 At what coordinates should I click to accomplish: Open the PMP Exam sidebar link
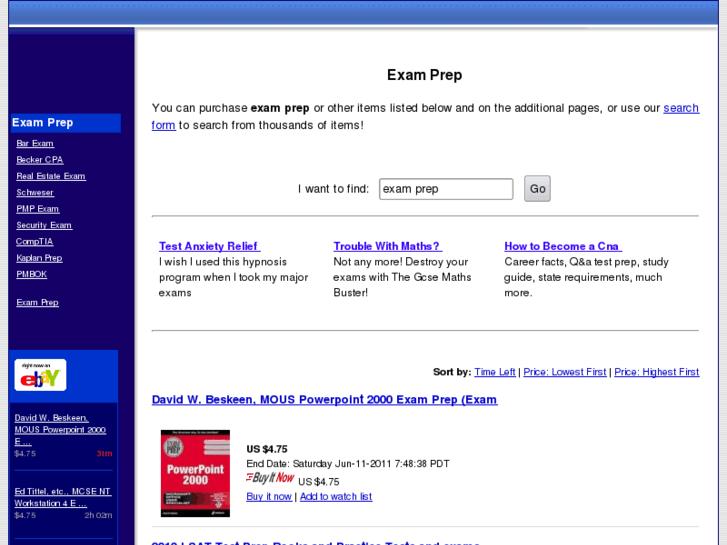[x=38, y=209]
